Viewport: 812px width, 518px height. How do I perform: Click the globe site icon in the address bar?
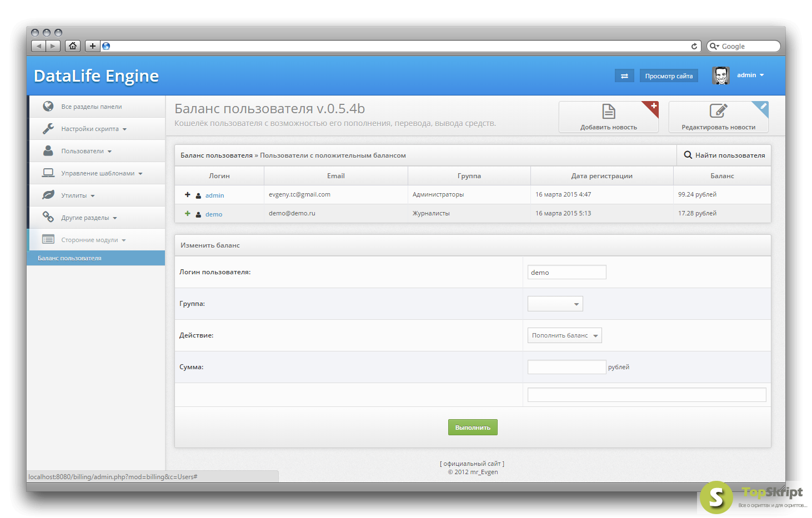point(106,46)
